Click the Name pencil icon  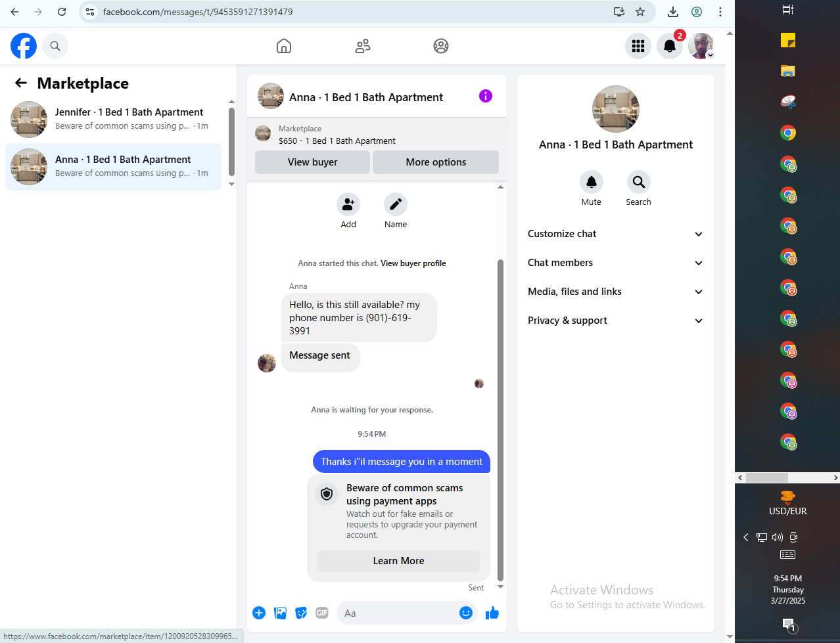pyautogui.click(x=396, y=204)
